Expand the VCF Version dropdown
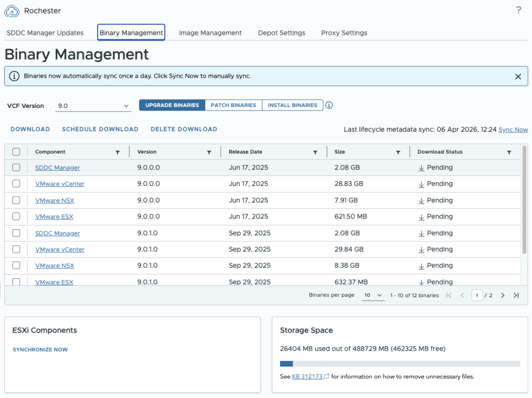 click(x=94, y=106)
